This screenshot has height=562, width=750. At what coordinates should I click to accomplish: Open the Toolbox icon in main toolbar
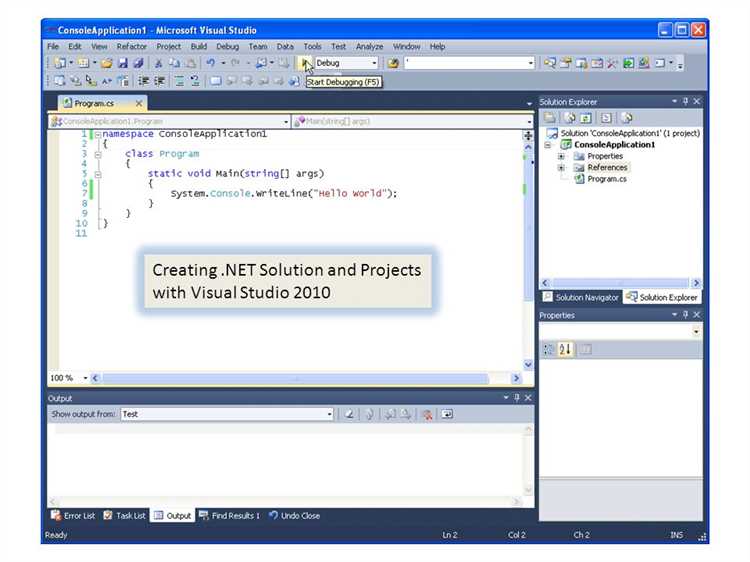point(612,63)
